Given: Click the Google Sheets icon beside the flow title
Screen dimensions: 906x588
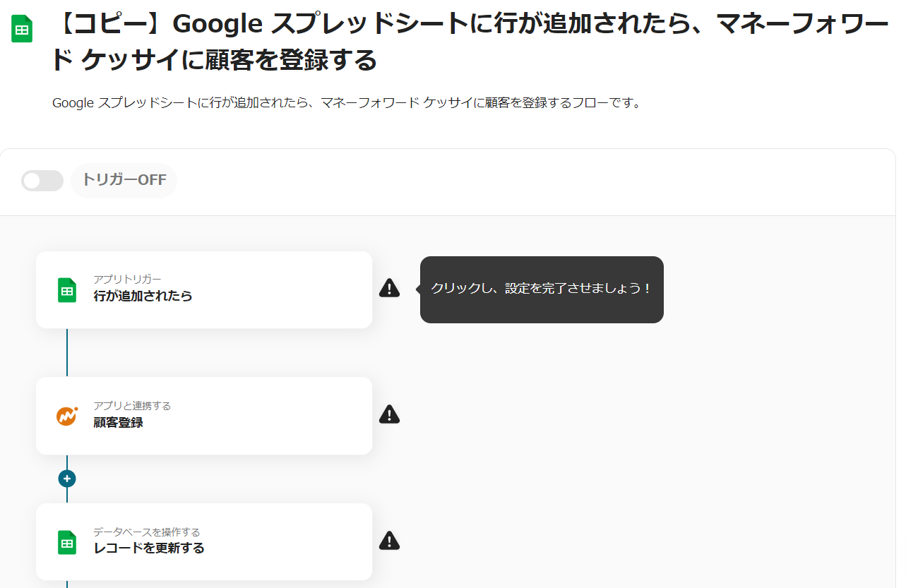Looking at the screenshot, I should 22,30.
